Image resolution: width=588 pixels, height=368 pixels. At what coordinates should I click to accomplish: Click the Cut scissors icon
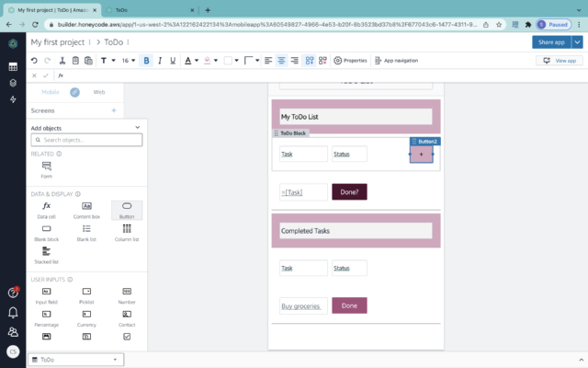tap(62, 61)
